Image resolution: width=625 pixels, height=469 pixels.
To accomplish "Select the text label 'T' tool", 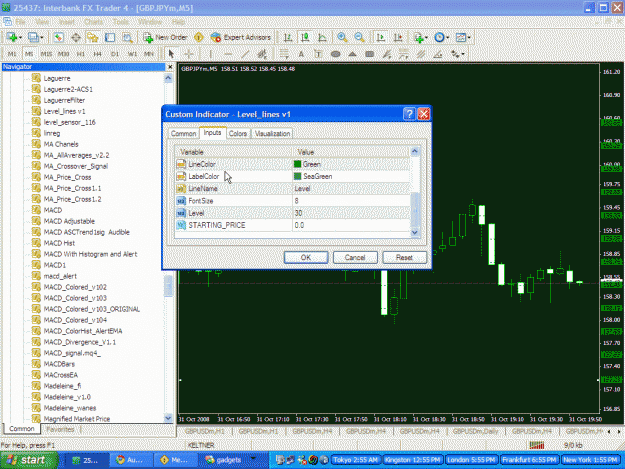I will [x=318, y=54].
